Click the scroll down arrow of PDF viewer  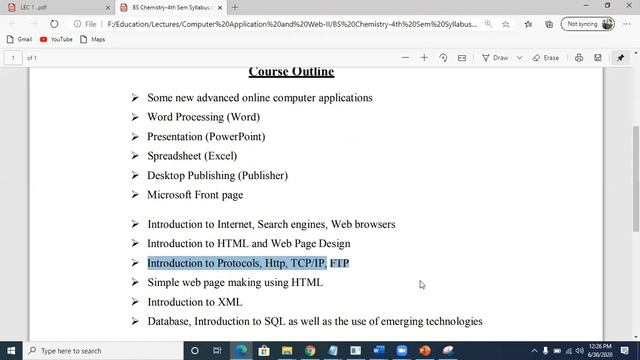coord(636,337)
